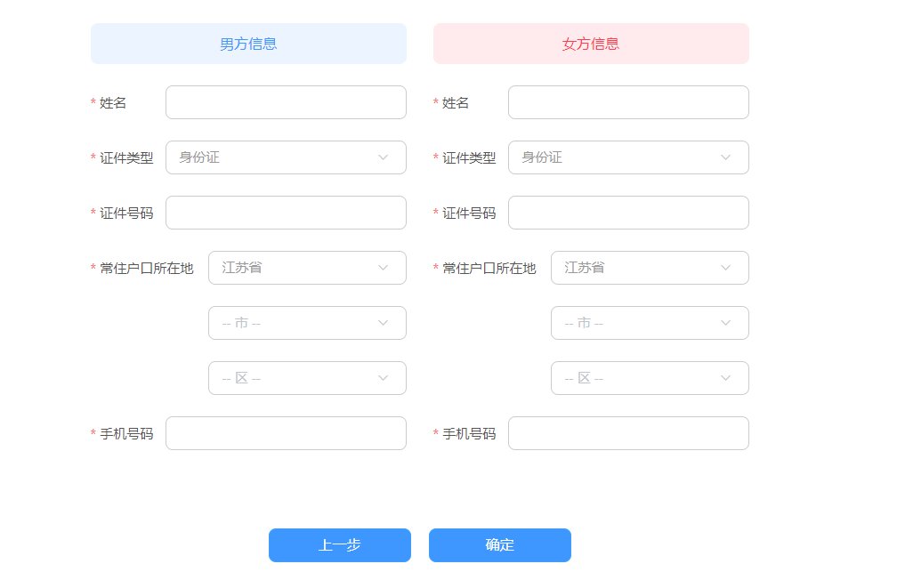This screenshot has width=905, height=588.
Task: Click the female 证件号码 input field
Action: [628, 213]
